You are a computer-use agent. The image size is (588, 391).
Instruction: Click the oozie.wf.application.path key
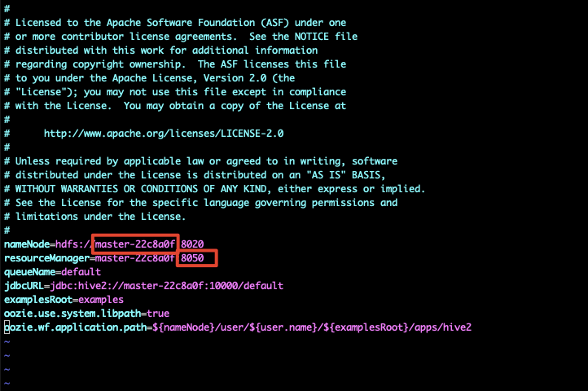tap(76, 327)
